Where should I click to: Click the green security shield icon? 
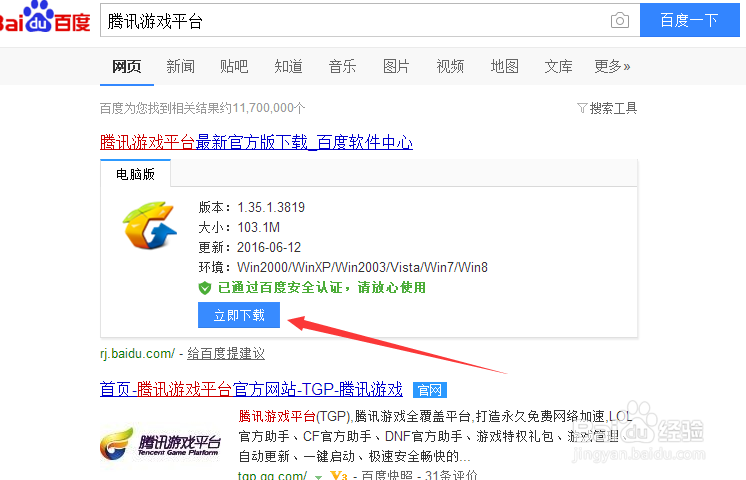[x=205, y=288]
